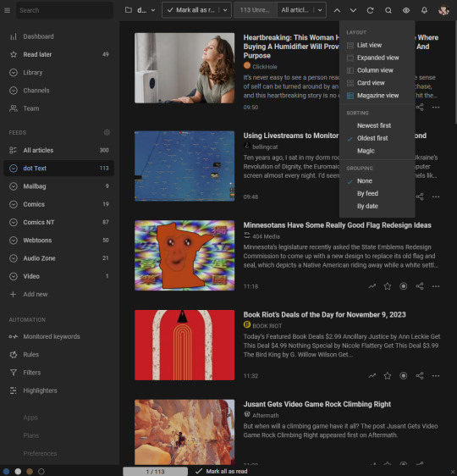The height and width of the screenshot is (476, 457).
Task: Sort by Newest first
Action: click(377, 125)
